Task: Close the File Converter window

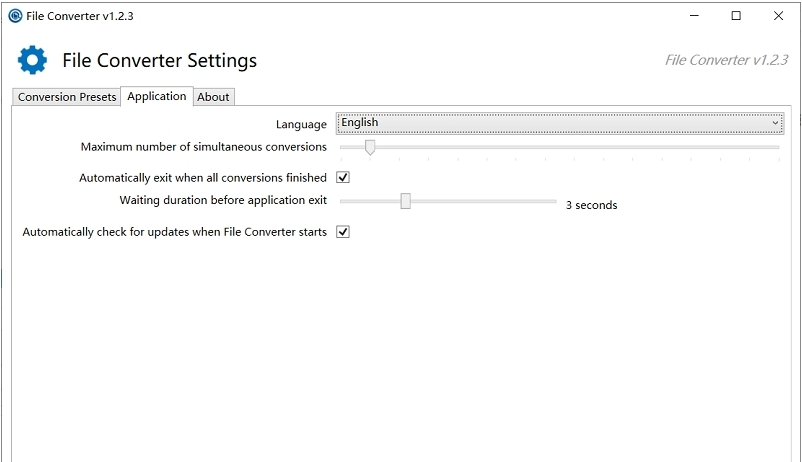Action: [778, 16]
